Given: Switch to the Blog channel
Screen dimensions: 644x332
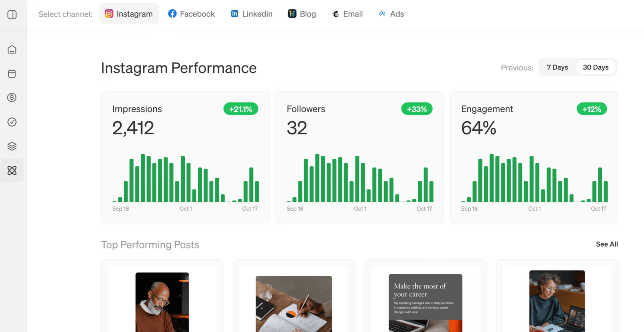Looking at the screenshot, I should click(302, 14).
